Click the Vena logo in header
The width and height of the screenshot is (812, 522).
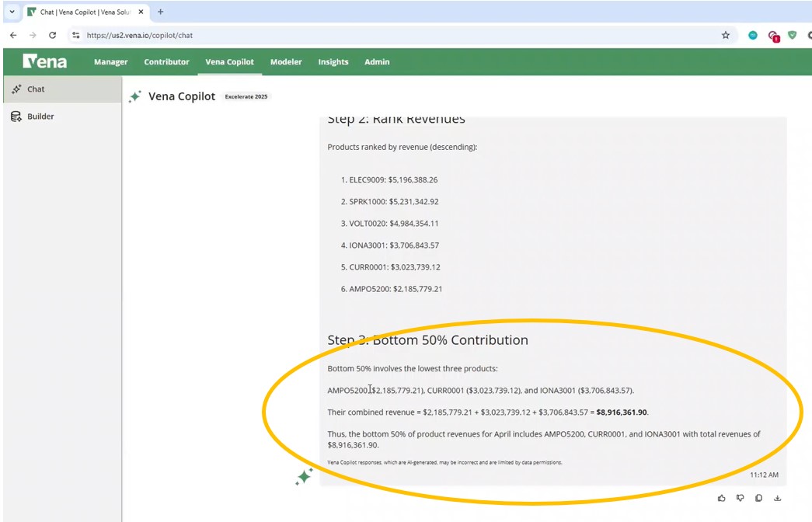[x=44, y=62]
